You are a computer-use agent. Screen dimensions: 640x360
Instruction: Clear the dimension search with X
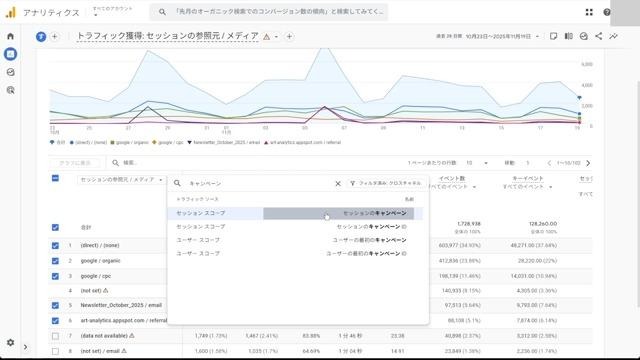[x=338, y=184]
